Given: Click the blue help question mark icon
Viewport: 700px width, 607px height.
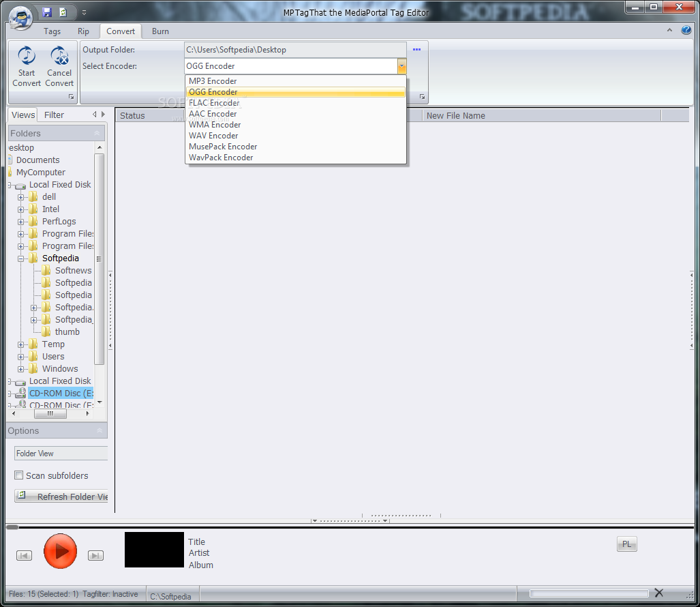Looking at the screenshot, I should 686,30.
